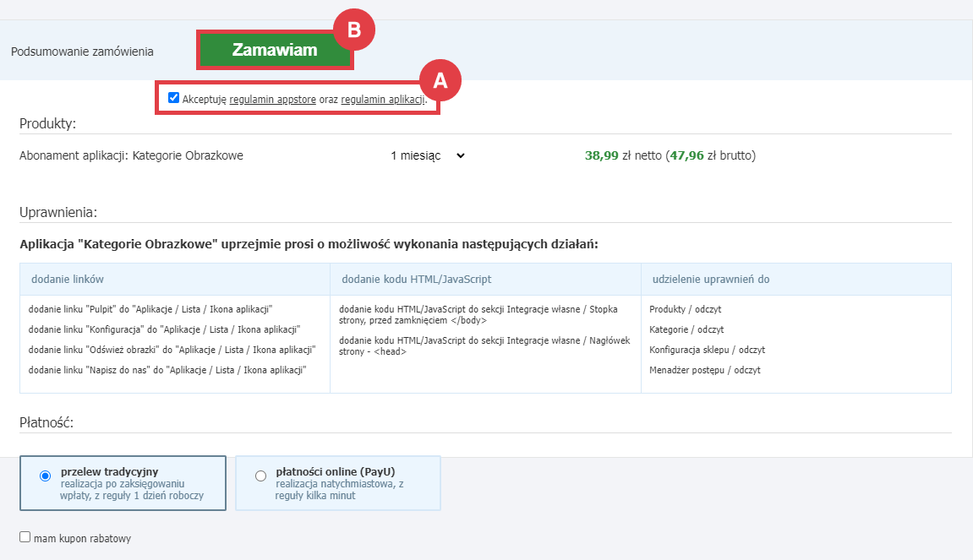Select the Menadżer postępu / odczyt entry

(704, 370)
